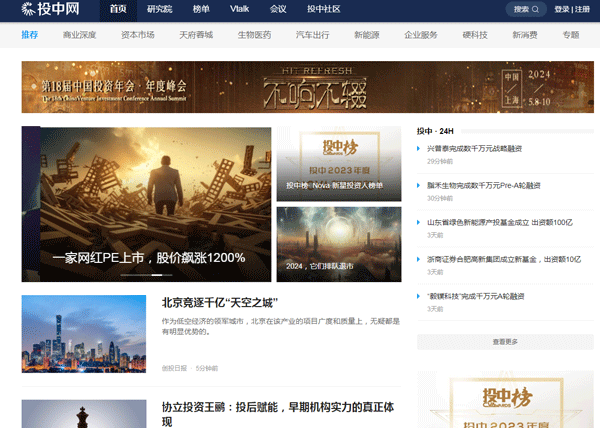Click the 注册 link
This screenshot has height=428, width=600.
(x=582, y=9)
